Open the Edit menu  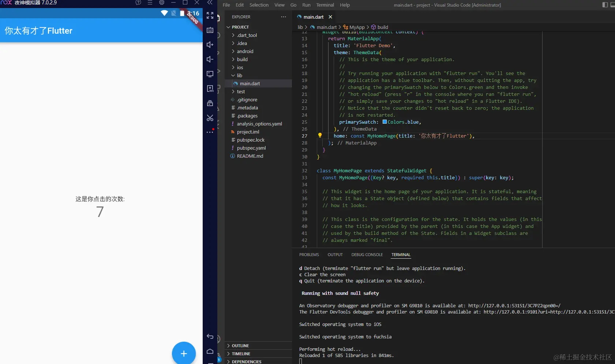[240, 5]
